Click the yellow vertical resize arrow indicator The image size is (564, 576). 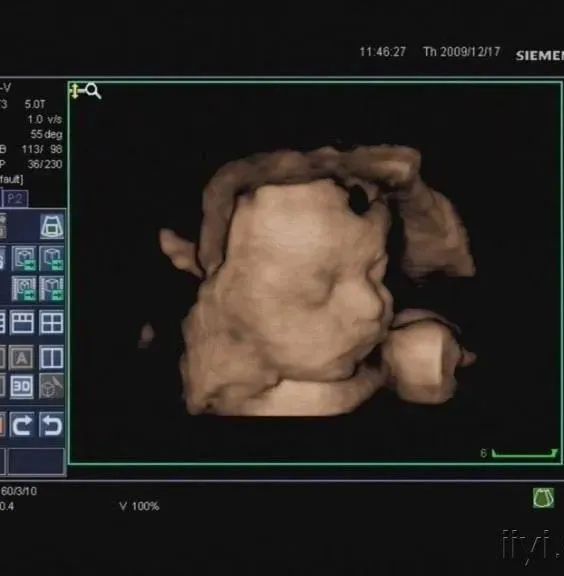(75, 91)
